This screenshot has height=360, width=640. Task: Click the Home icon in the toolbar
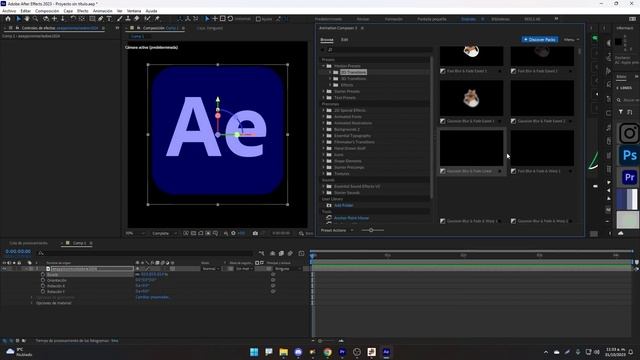click(8, 19)
